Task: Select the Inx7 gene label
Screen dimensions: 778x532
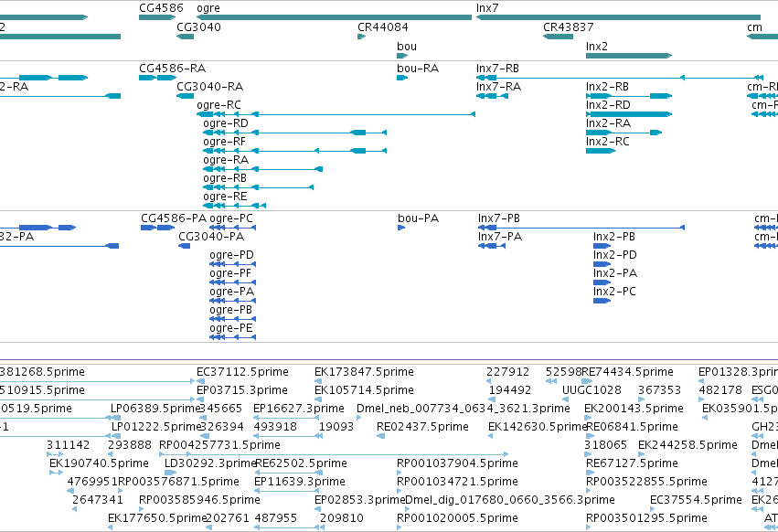Action: coord(487,8)
